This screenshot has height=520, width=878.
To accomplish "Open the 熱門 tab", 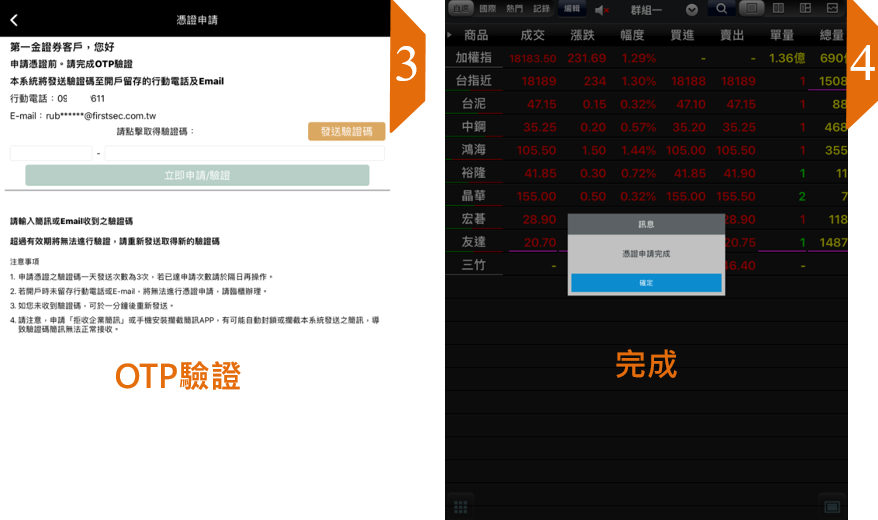I will [x=514, y=8].
